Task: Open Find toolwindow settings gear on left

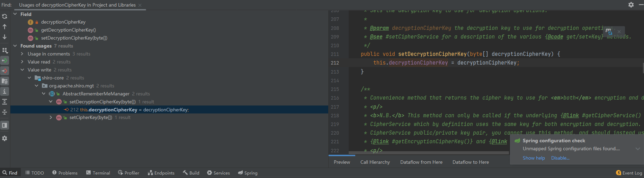Action: (x=5, y=138)
